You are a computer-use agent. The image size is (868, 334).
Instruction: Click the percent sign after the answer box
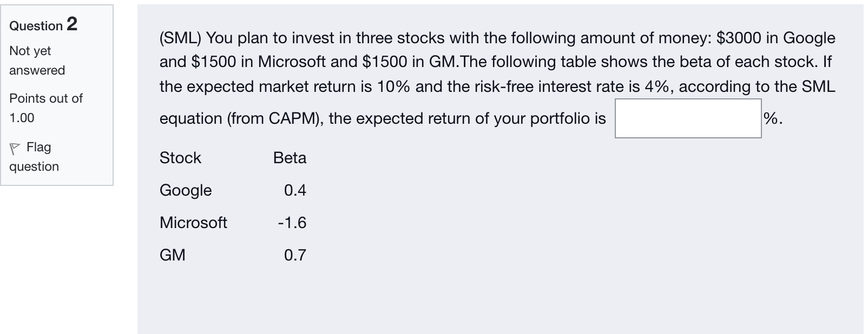tap(771, 118)
